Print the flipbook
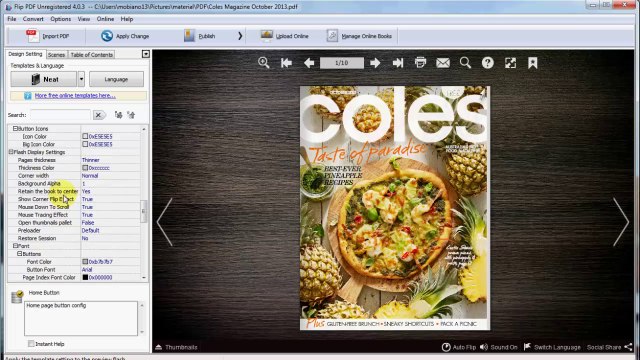 [420, 62]
